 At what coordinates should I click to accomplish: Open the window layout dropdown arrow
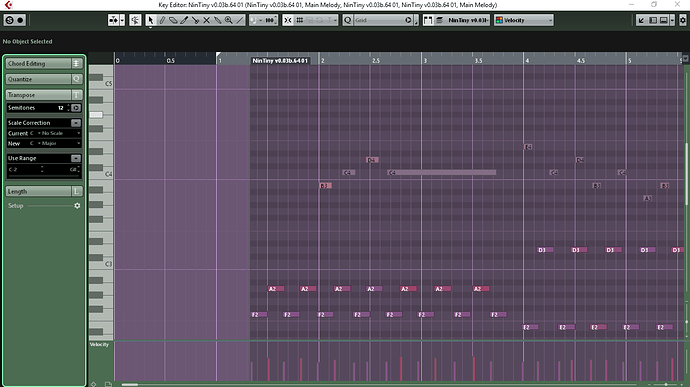click(x=672, y=20)
